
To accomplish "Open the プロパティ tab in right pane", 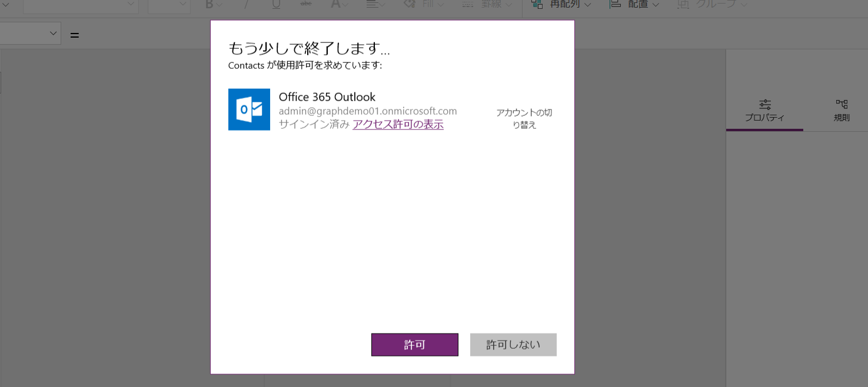I will pos(764,111).
